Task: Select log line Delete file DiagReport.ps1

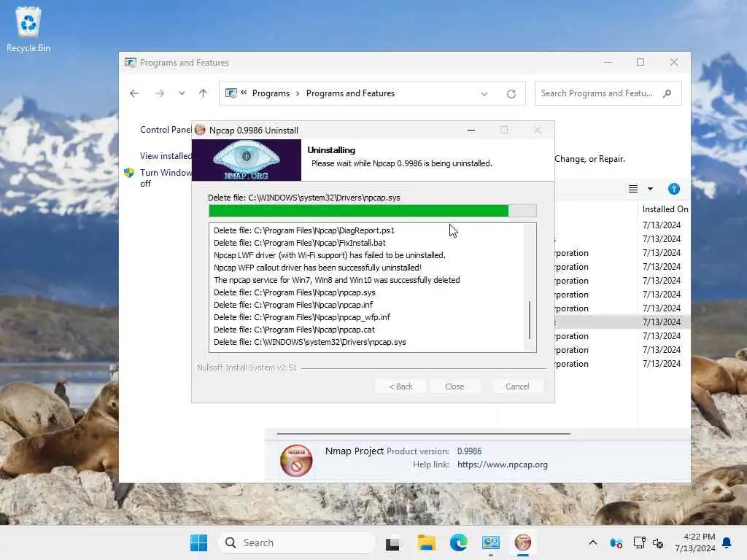Action: pyautogui.click(x=304, y=230)
